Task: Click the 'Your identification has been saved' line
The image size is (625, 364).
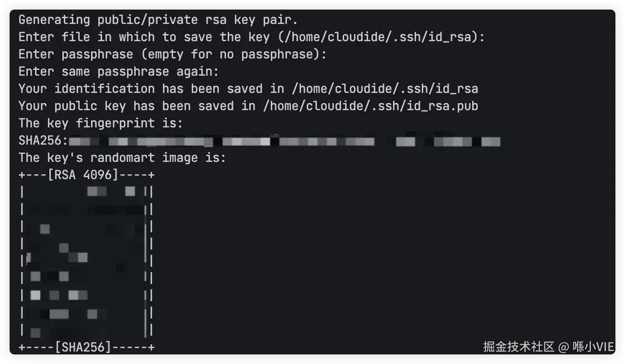Action: pos(248,89)
